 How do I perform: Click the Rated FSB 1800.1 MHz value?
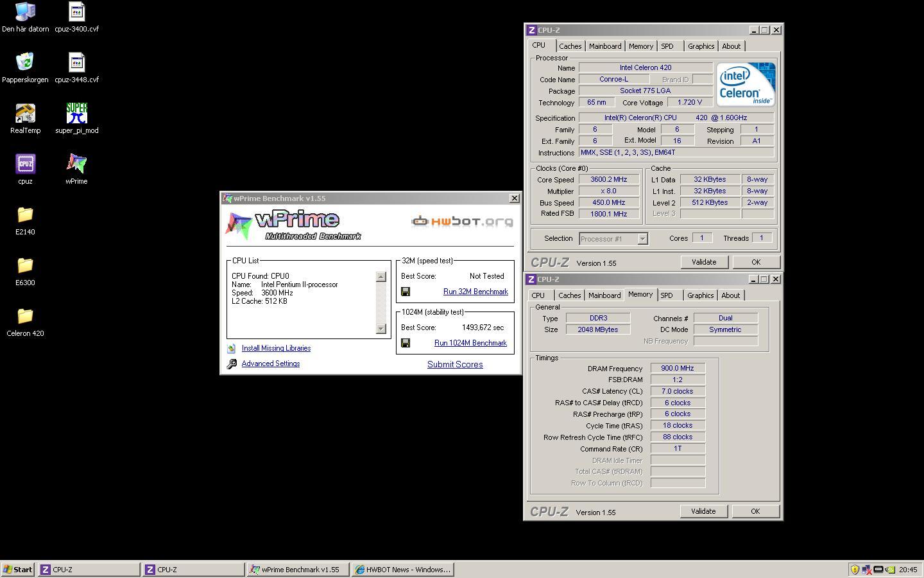coord(609,214)
